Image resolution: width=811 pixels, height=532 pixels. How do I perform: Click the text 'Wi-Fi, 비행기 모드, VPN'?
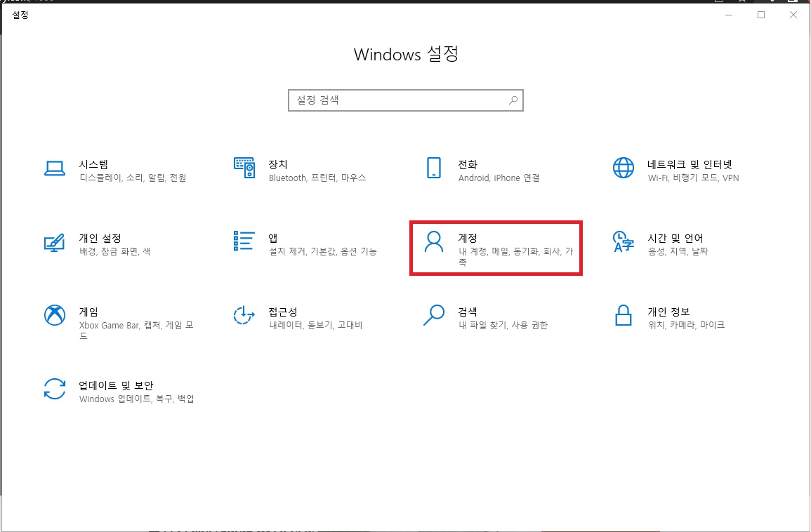pyautogui.click(x=693, y=178)
